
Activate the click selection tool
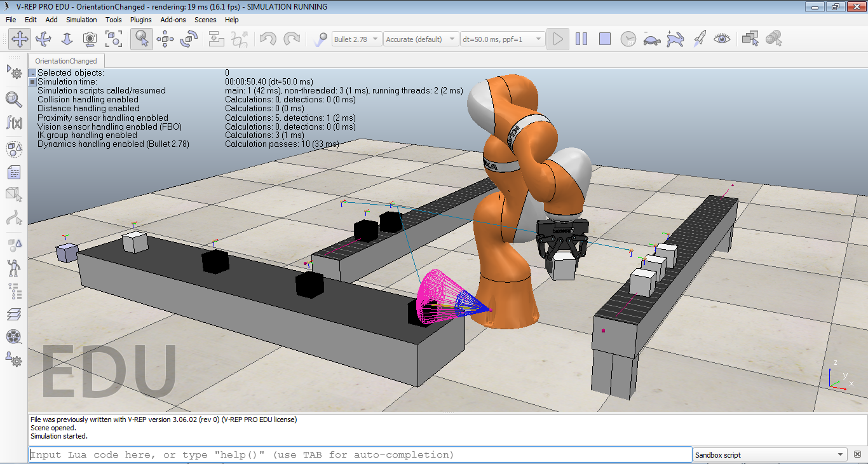142,39
